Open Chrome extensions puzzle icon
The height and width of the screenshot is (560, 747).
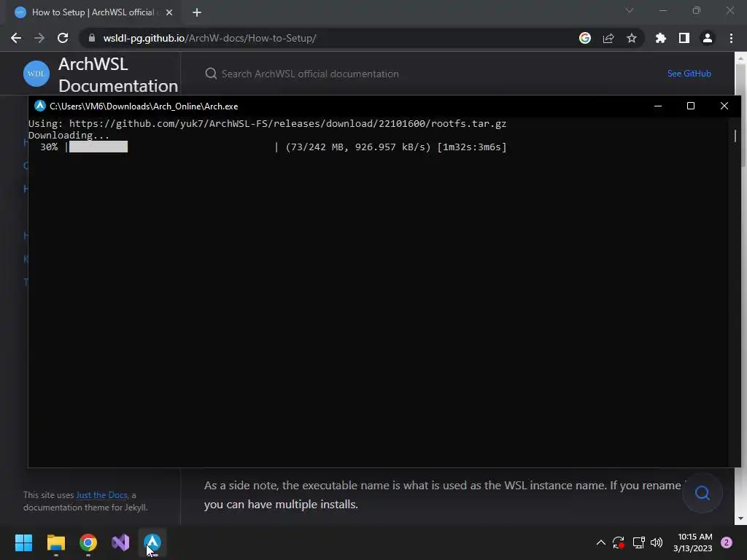(x=661, y=38)
